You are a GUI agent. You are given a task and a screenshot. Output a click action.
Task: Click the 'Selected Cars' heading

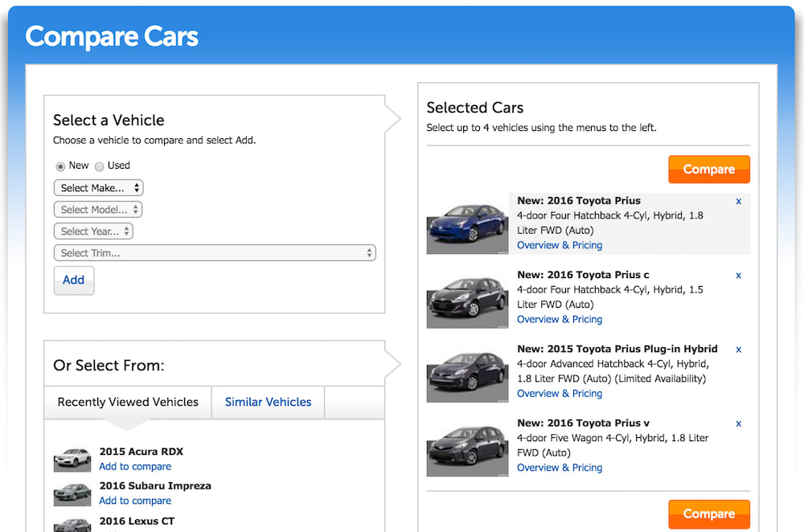[475, 108]
